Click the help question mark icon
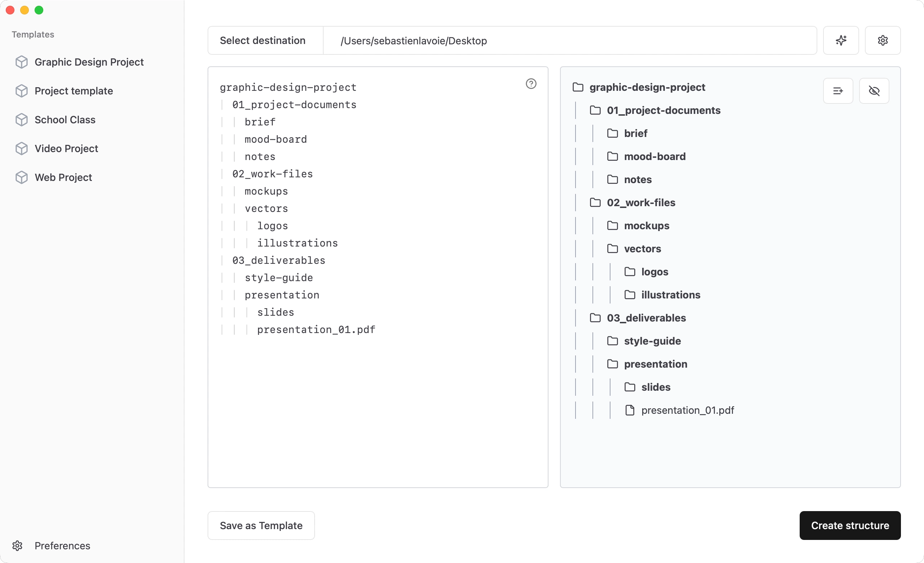Screen dimensions: 924x563 coord(530,84)
